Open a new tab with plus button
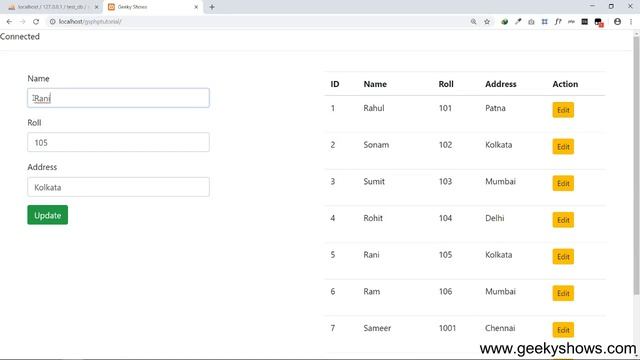This screenshot has width=640, height=360. click(212, 7)
